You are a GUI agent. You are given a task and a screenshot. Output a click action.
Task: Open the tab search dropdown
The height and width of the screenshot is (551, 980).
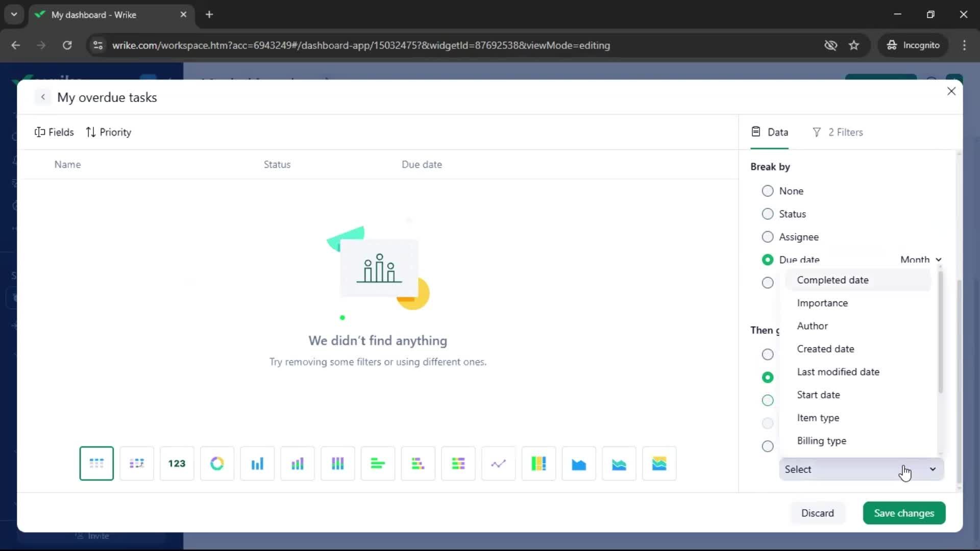(14, 15)
